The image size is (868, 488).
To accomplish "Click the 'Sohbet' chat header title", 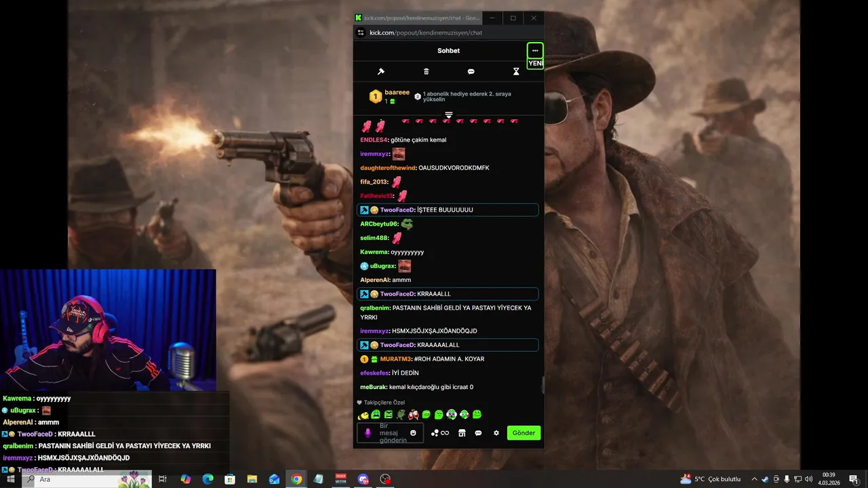I will click(448, 51).
